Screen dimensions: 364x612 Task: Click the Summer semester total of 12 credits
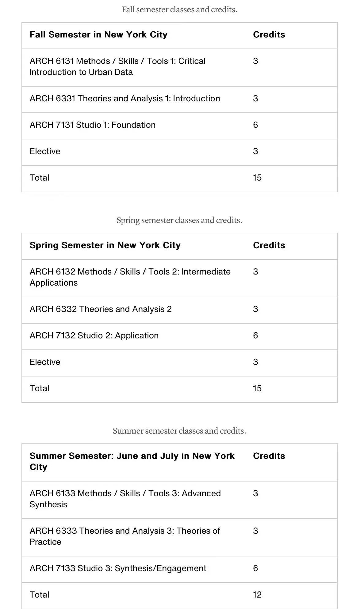[257, 595]
